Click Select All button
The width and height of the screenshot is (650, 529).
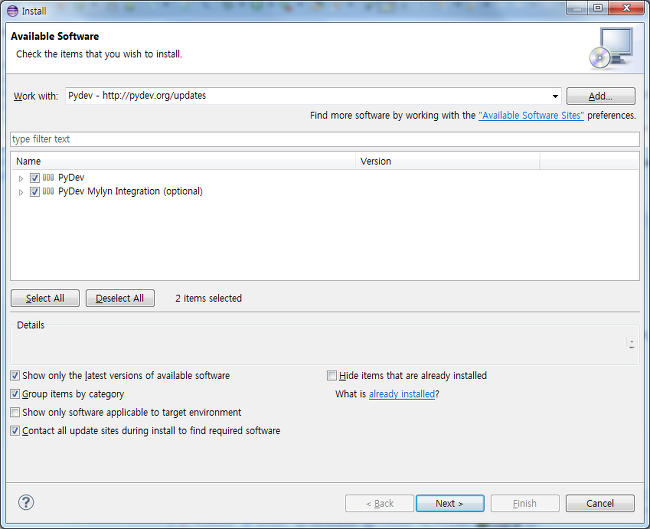pyautogui.click(x=45, y=298)
